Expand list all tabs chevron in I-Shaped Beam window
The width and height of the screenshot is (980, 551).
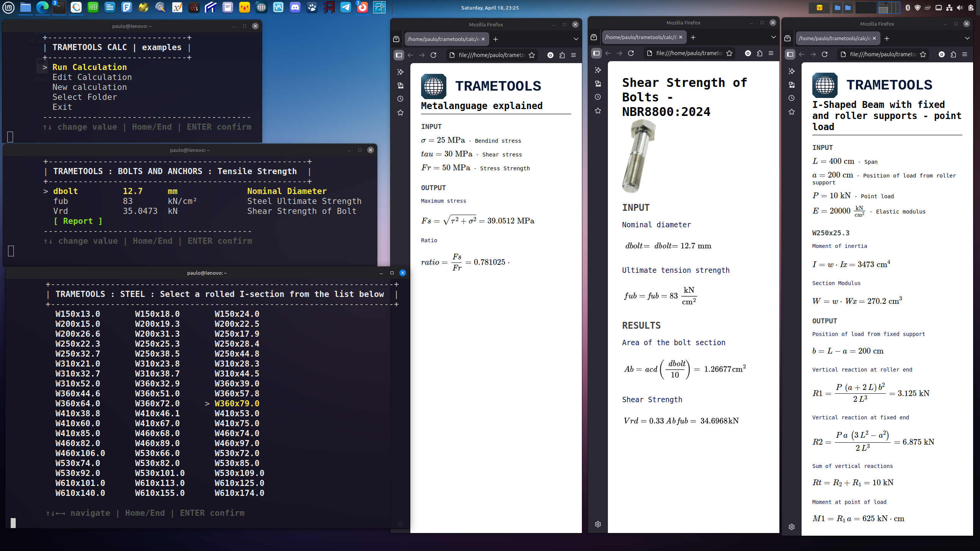(967, 38)
